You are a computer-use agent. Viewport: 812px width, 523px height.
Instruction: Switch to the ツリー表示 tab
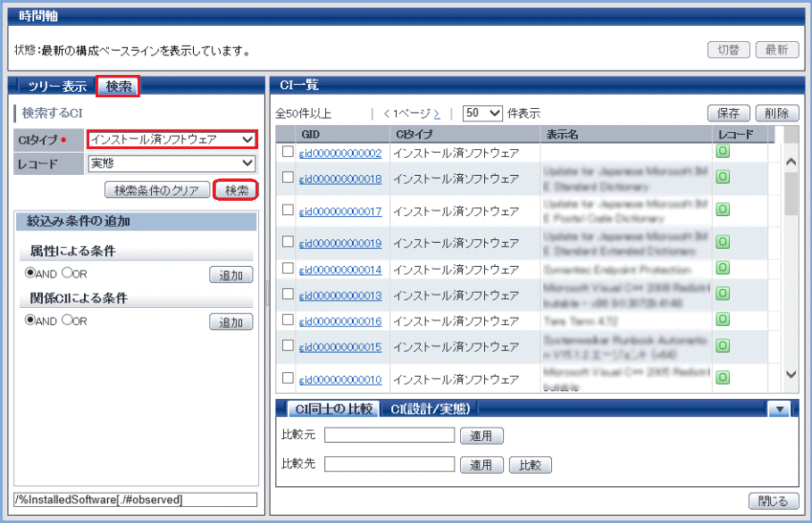click(56, 87)
